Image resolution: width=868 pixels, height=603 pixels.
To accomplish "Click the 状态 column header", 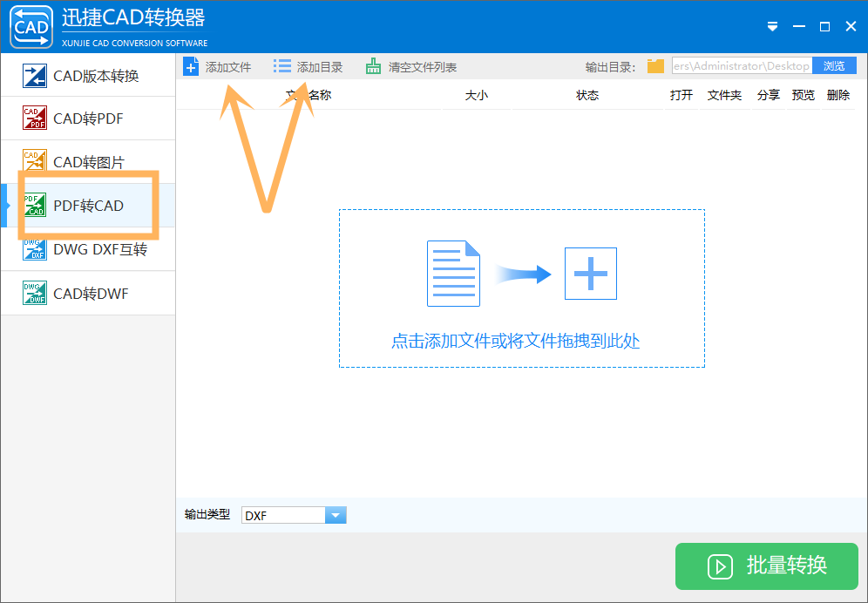I will (587, 95).
